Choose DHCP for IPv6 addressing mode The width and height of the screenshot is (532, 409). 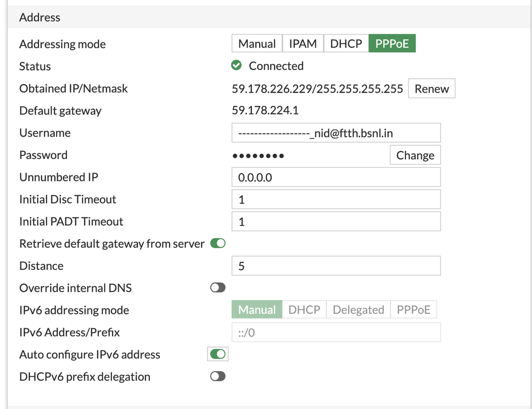pyautogui.click(x=304, y=310)
